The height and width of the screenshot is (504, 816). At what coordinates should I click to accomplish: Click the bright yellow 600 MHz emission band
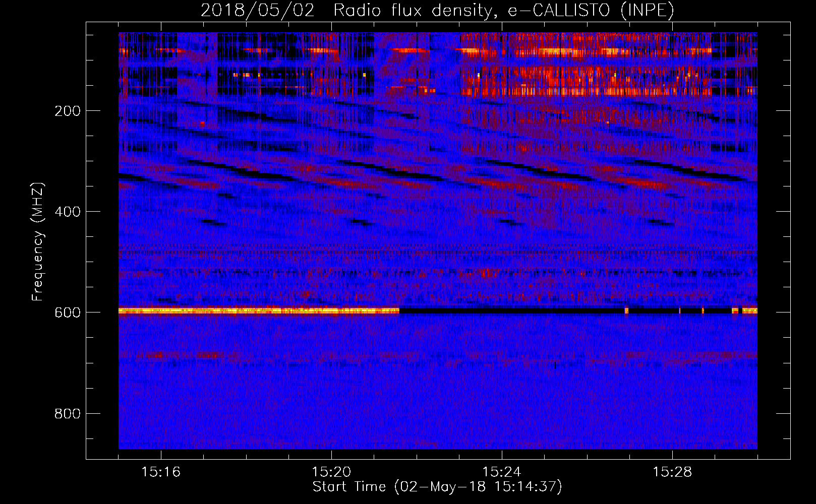(259, 311)
